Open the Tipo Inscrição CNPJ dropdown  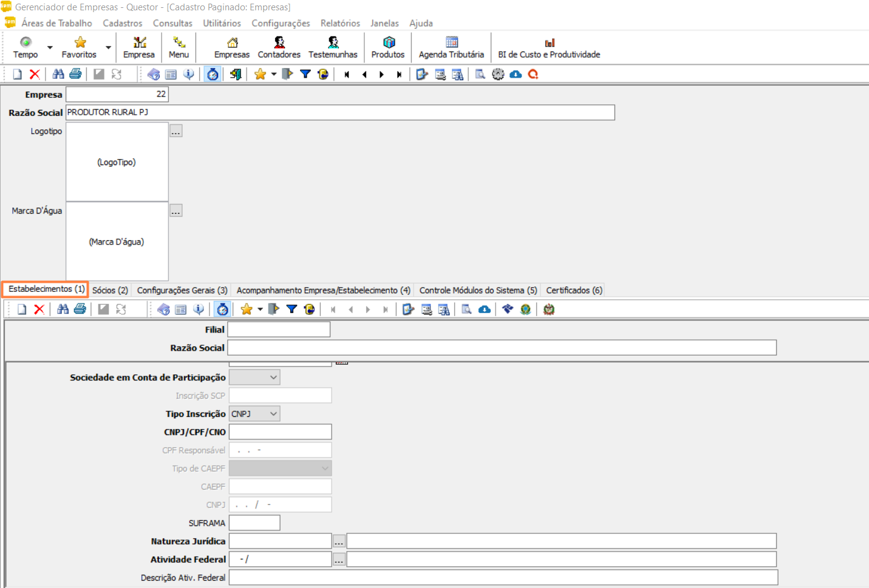pos(273,414)
